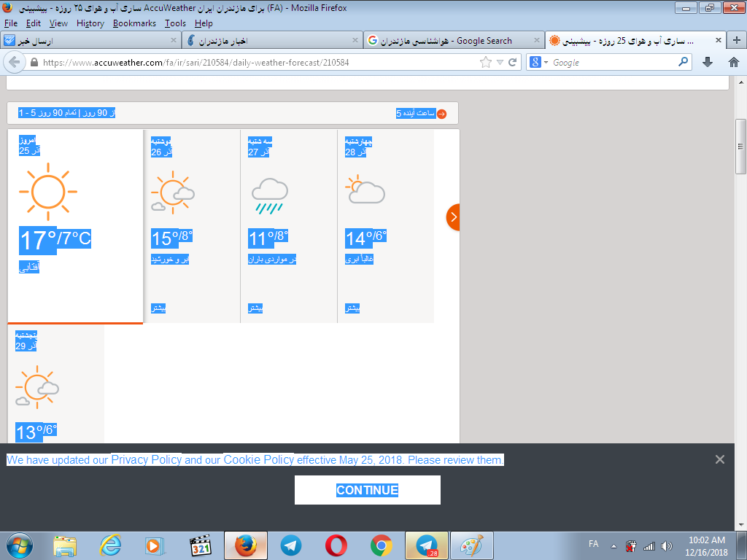Open Google Chrome from the taskbar
This screenshot has width=747, height=560.
(381, 545)
